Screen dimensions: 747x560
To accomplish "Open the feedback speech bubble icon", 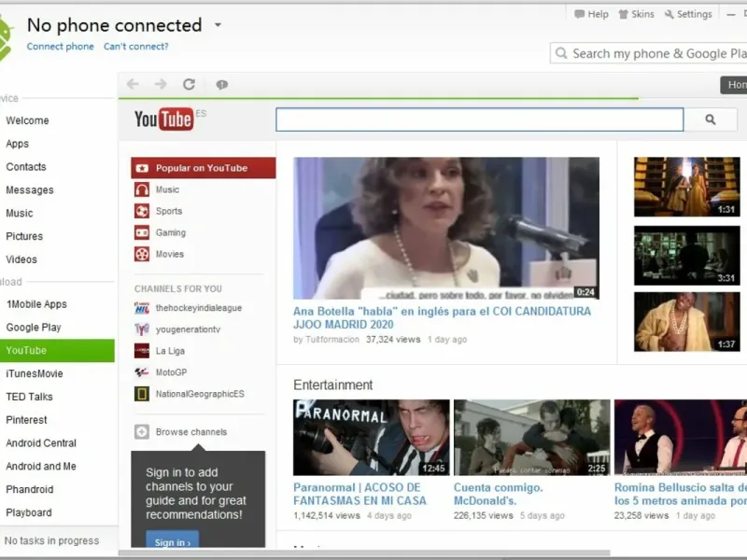I will click(221, 85).
